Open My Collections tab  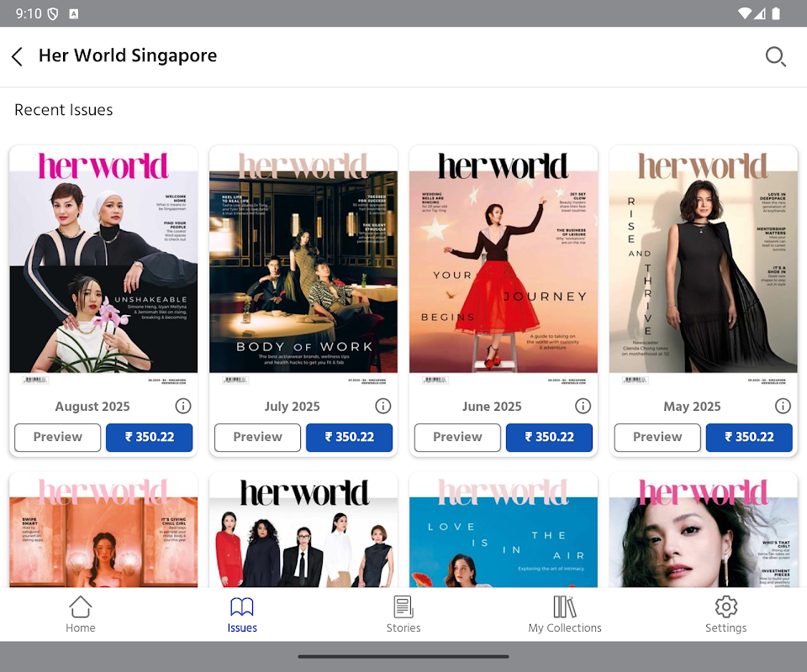pyautogui.click(x=565, y=614)
